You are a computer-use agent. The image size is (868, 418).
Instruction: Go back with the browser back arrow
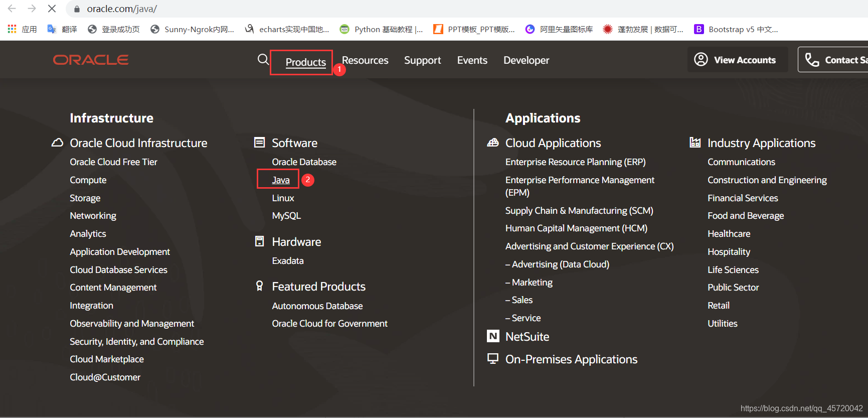coord(12,9)
